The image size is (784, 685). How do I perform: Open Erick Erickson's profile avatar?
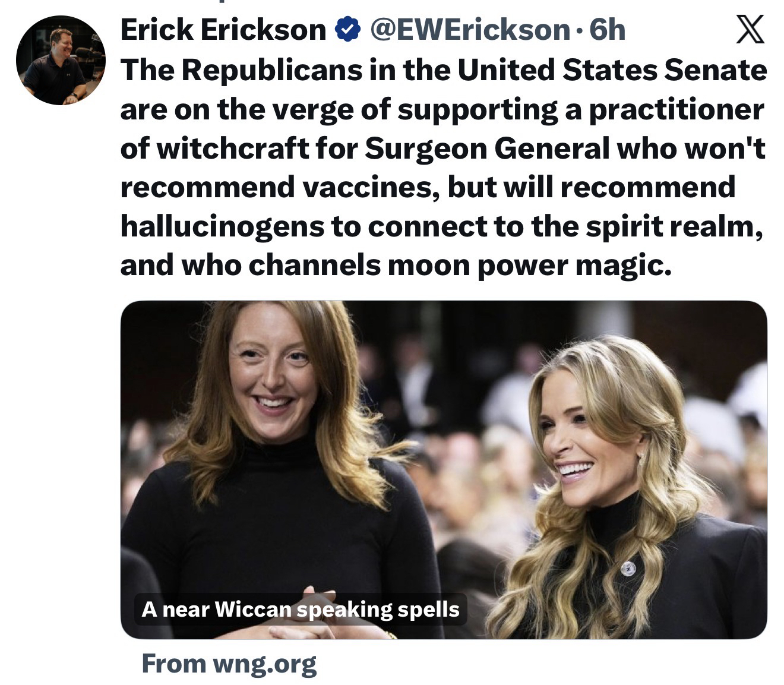point(61,61)
